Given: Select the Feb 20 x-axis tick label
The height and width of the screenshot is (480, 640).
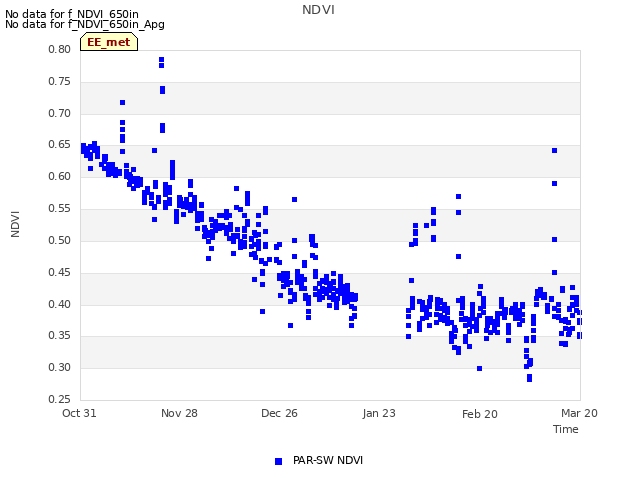Looking at the screenshot, I should tap(480, 414).
